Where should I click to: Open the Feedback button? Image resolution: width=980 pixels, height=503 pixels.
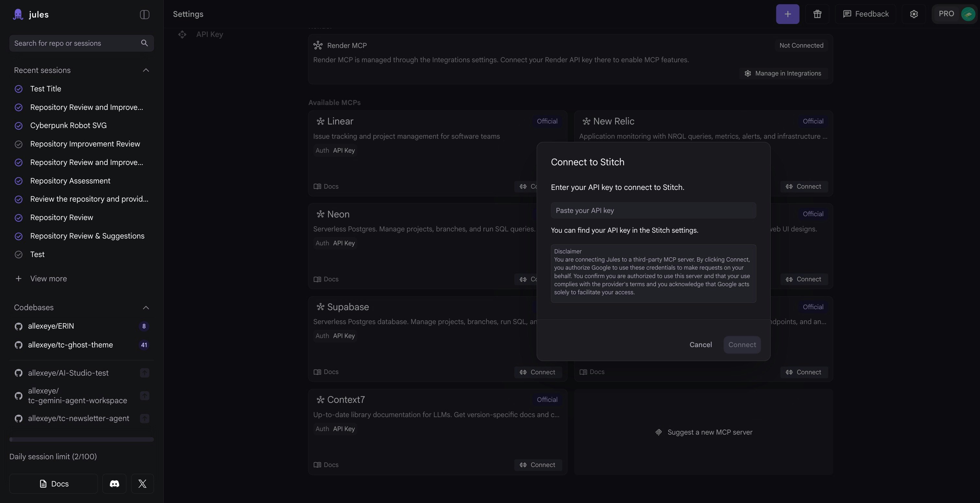[x=866, y=14]
